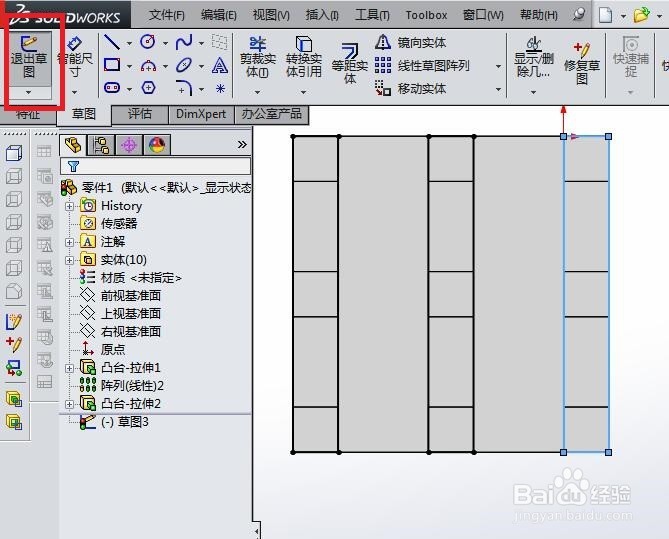Open the Toolbox menu
This screenshot has width=669, height=539.
click(426, 15)
